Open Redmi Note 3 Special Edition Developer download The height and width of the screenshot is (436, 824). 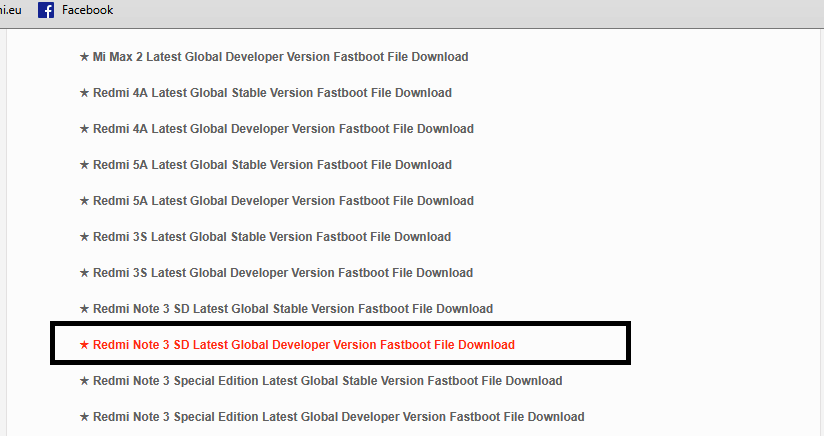point(332,417)
